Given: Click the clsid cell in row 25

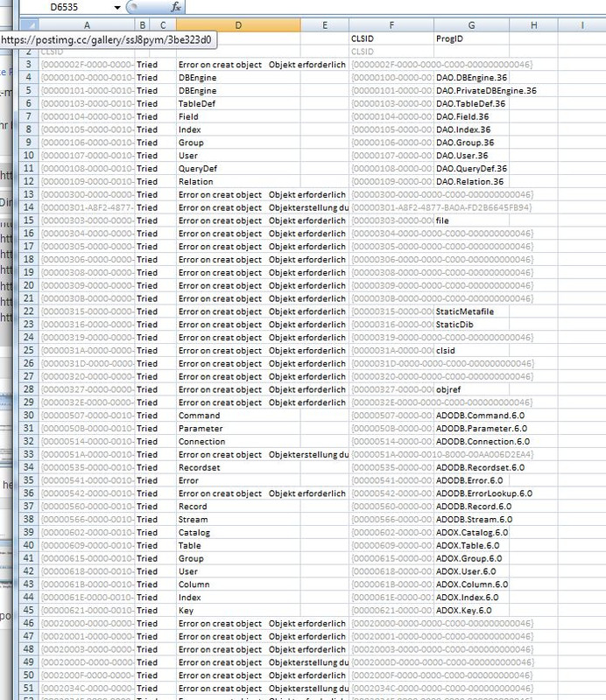Looking at the screenshot, I should (471, 351).
